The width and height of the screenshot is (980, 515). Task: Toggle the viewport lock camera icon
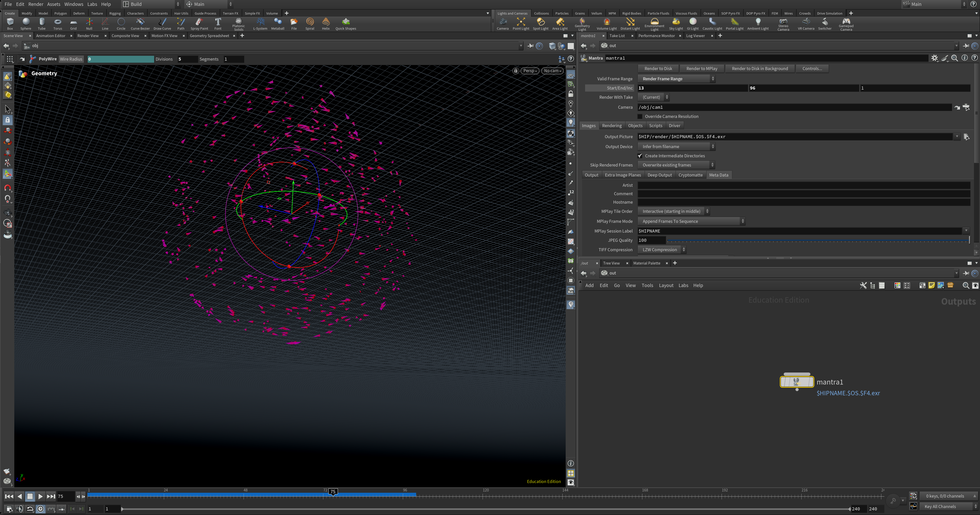coord(516,71)
